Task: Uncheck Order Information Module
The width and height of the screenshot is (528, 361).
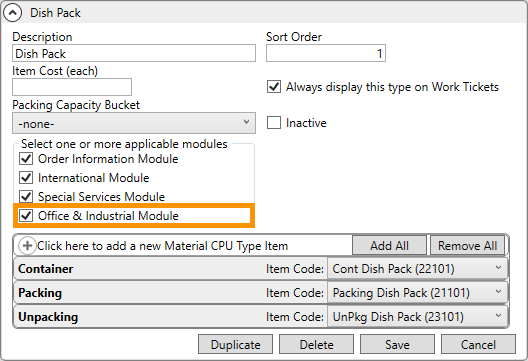Action: 26,159
